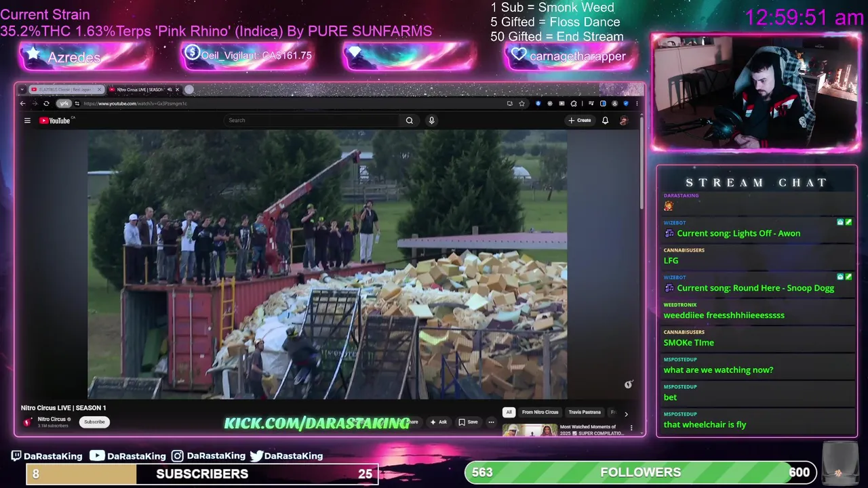Image resolution: width=868 pixels, height=488 pixels.
Task: Open a new browser tab with plus button
Action: 189,89
